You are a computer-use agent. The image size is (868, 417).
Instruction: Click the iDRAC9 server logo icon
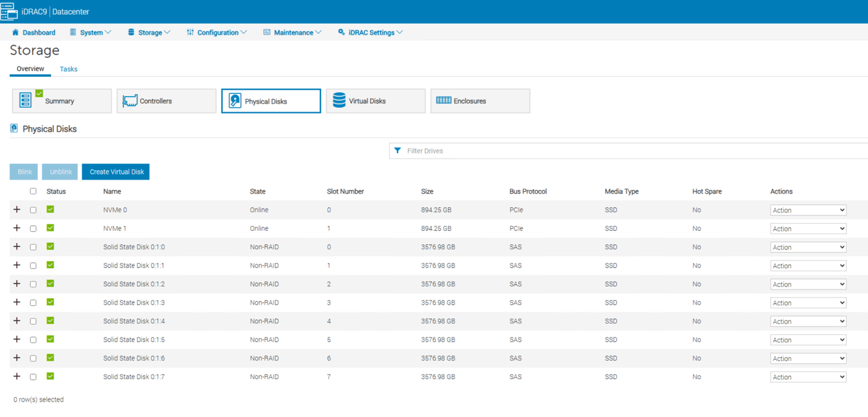[9, 12]
